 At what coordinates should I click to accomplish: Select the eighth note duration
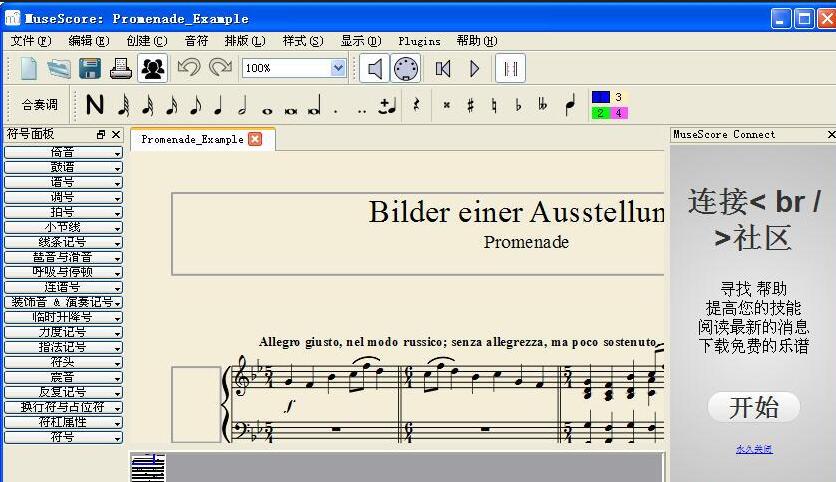[196, 105]
